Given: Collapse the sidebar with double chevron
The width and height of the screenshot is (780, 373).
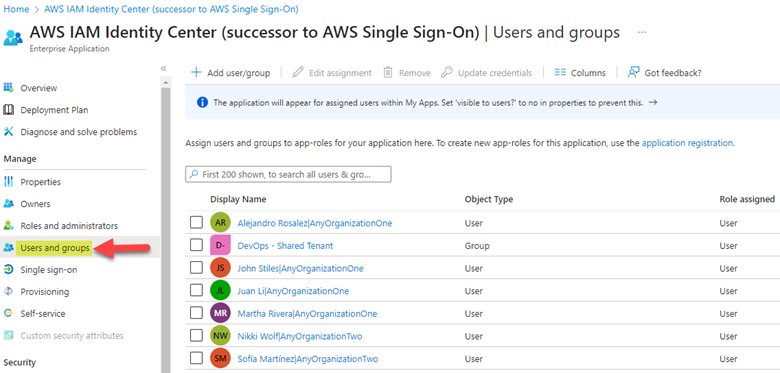Looking at the screenshot, I should [163, 69].
